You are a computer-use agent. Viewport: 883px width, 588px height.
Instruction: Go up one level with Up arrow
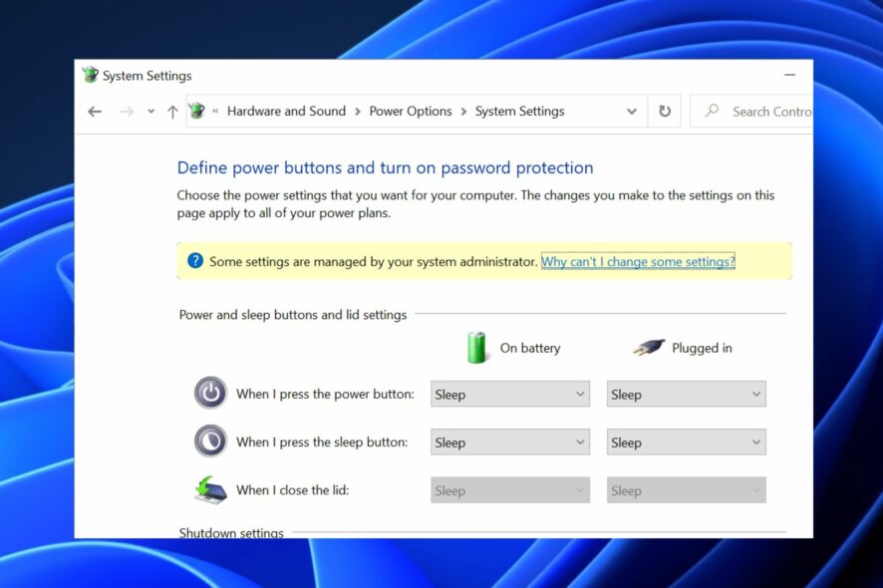(x=172, y=112)
